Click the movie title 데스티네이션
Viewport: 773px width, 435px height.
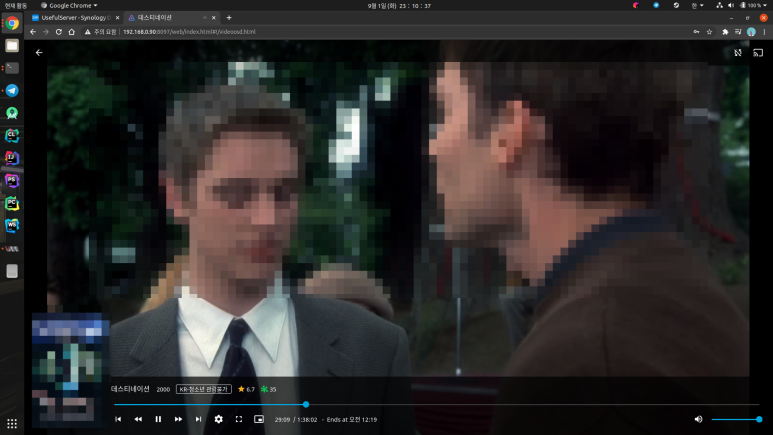coord(130,389)
